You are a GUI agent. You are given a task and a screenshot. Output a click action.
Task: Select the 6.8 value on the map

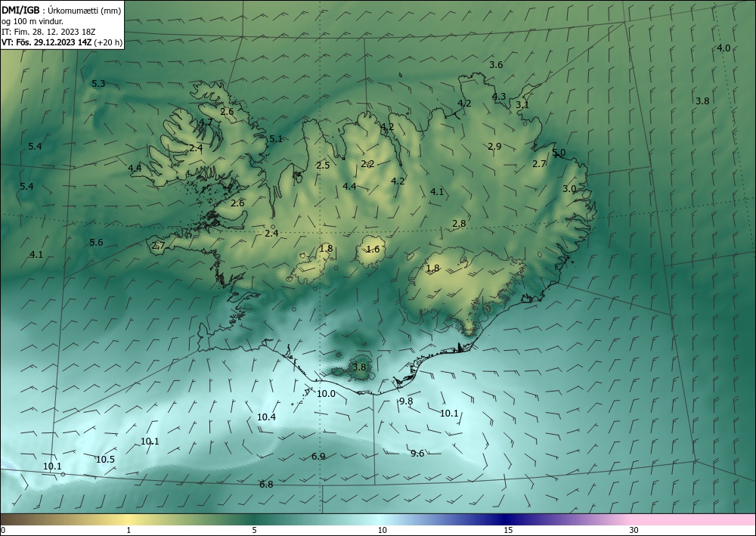(266, 485)
